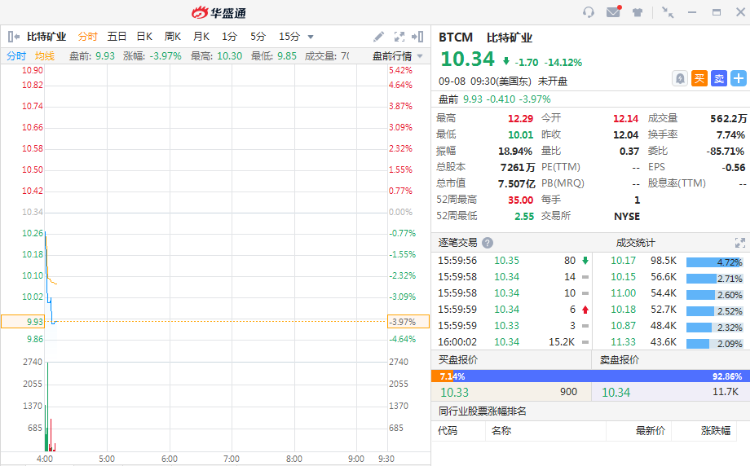Switch to the 日K chart tab

pyautogui.click(x=144, y=36)
